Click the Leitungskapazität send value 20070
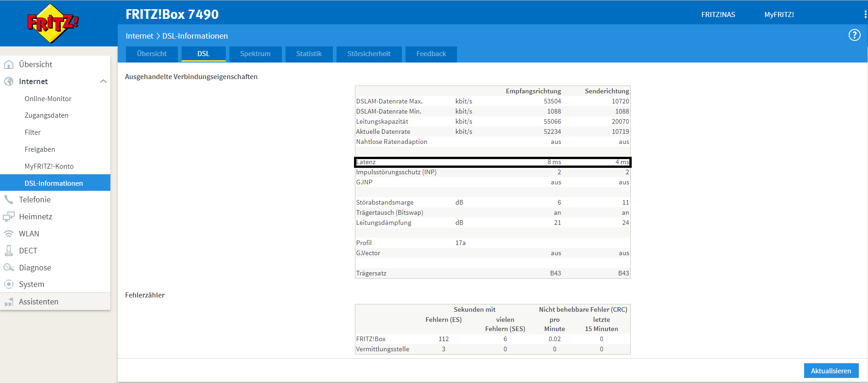 [x=620, y=121]
